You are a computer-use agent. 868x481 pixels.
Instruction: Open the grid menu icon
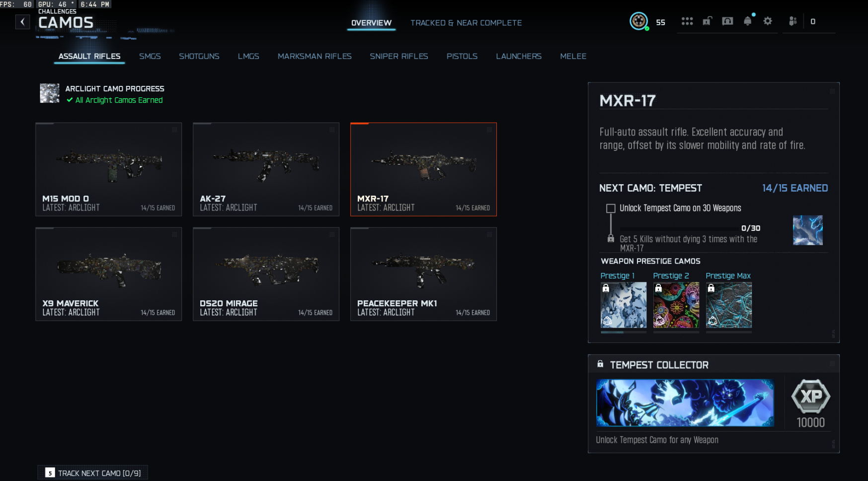pyautogui.click(x=687, y=21)
